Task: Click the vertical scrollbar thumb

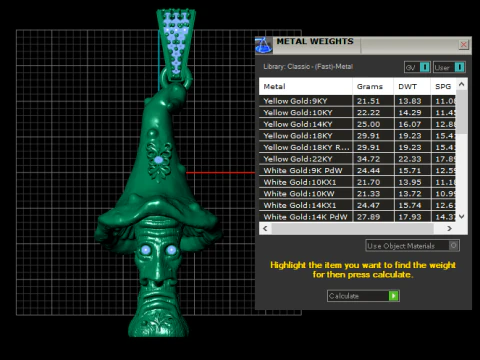Action: pos(462,112)
